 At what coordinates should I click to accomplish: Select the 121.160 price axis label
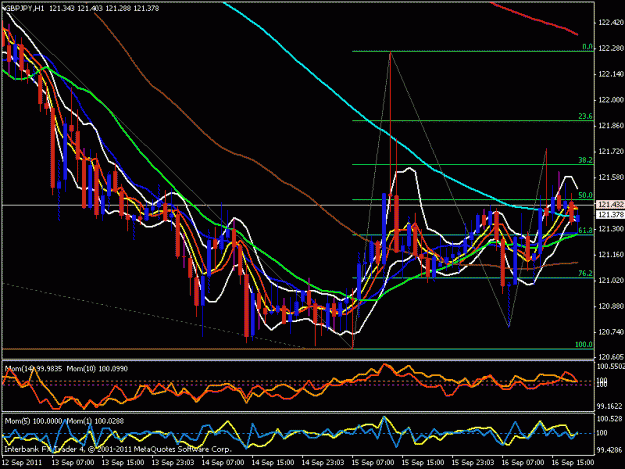click(610, 255)
